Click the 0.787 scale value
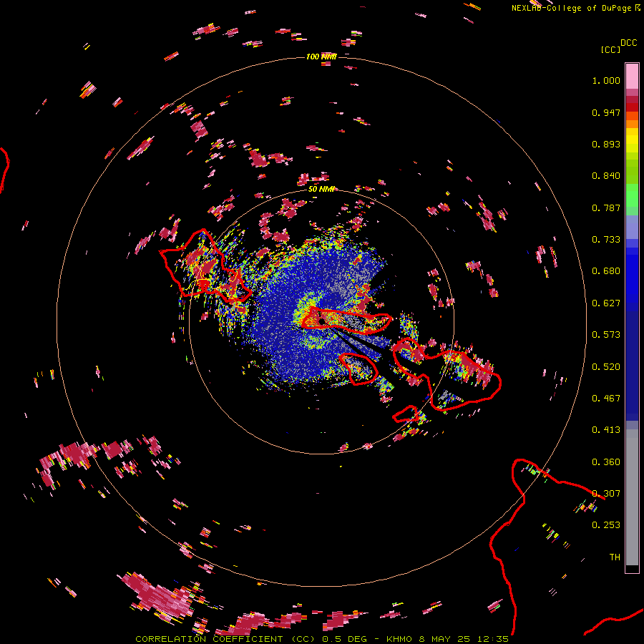Viewport: 644px width, 644px height. [606, 208]
